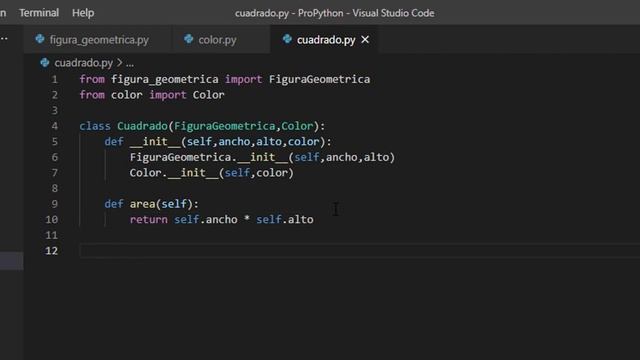The width and height of the screenshot is (640, 360).
Task: Click the Python icon on figura_geometrica.py tab
Action: point(40,39)
